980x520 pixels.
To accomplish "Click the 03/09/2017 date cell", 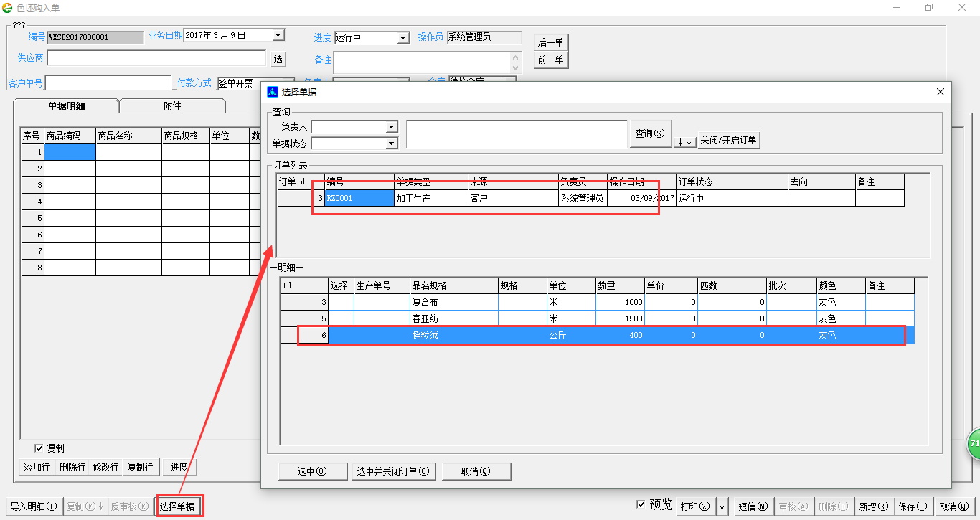I will (641, 198).
